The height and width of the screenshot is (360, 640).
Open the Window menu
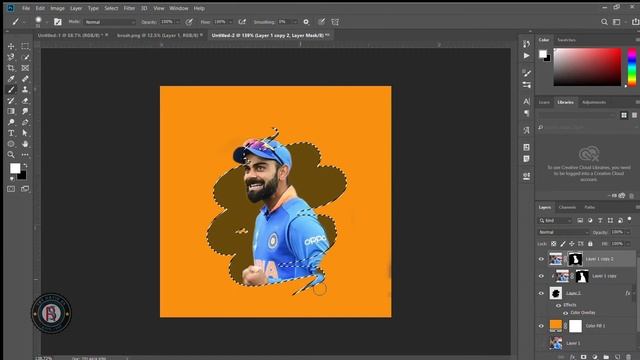179,8
